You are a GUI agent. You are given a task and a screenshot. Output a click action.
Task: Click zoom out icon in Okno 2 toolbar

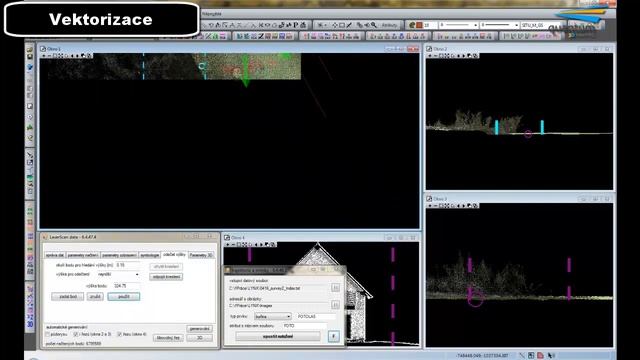(436, 56)
